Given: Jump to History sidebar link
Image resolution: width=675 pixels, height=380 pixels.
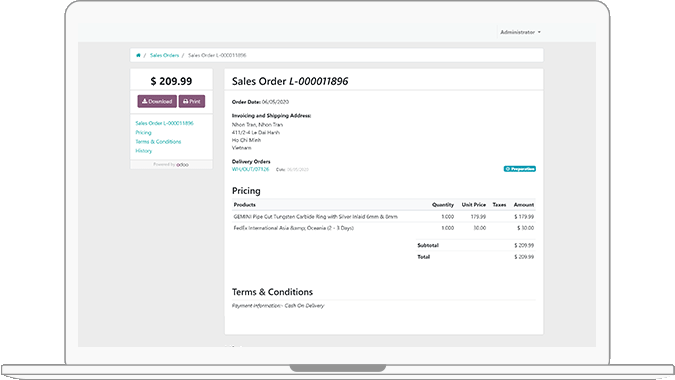Looking at the screenshot, I should (x=144, y=151).
